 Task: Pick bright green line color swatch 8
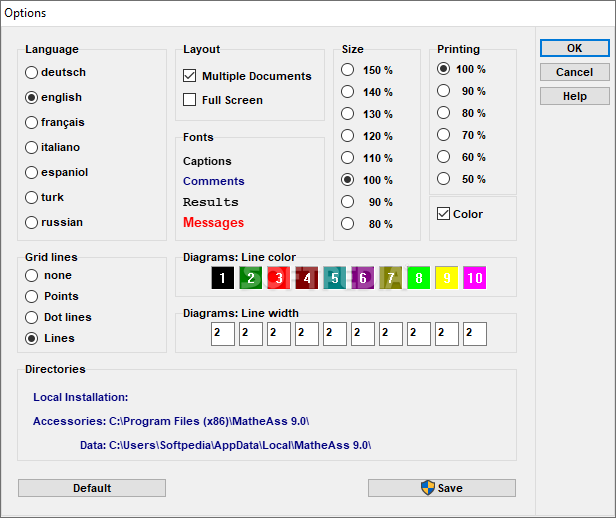419,278
